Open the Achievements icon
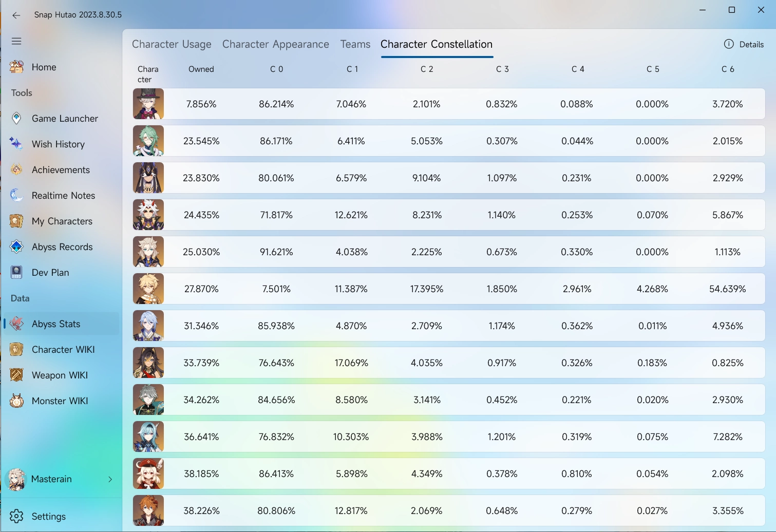 (x=16, y=169)
